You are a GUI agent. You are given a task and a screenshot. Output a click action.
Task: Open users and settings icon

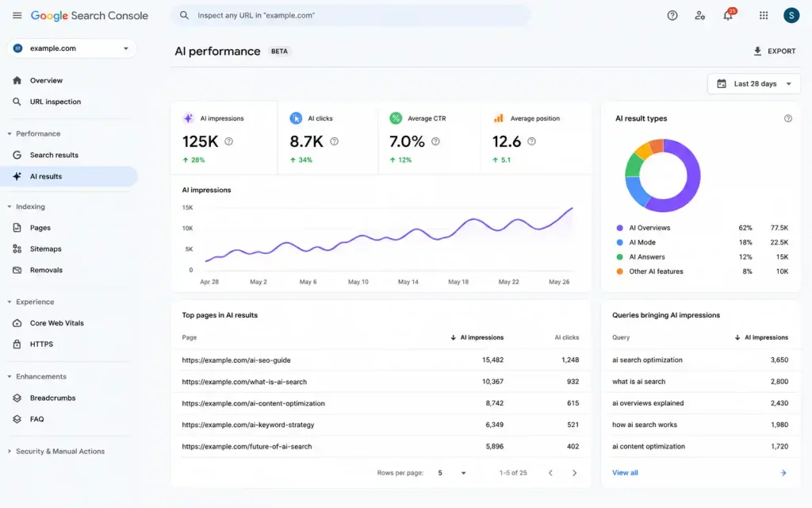click(x=699, y=16)
